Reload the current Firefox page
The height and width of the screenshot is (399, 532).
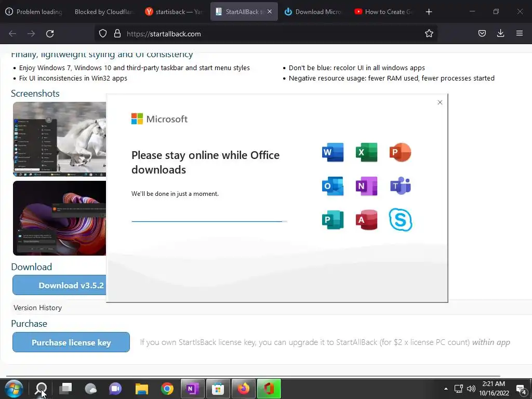coord(50,34)
